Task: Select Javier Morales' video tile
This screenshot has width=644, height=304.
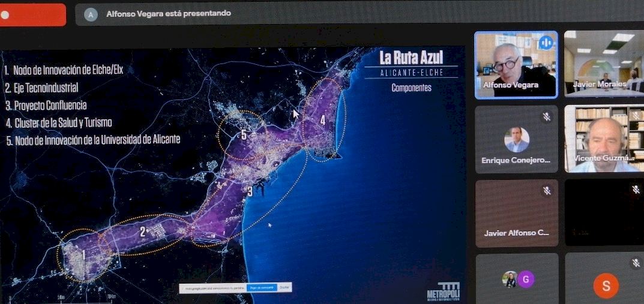Action: click(x=603, y=63)
